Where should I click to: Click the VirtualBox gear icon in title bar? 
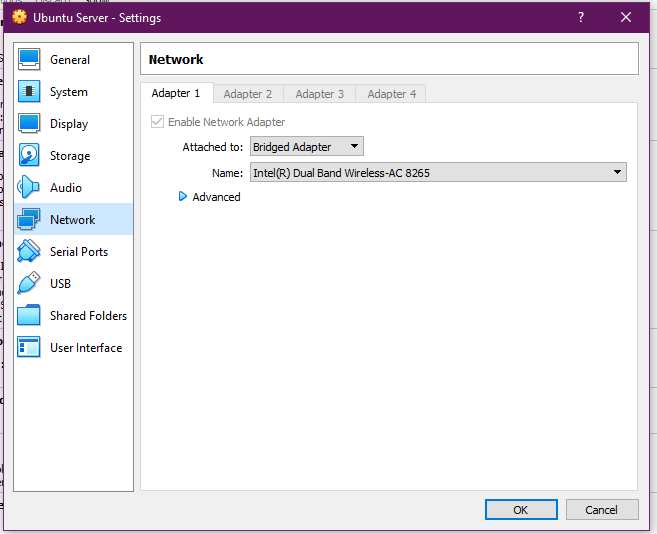(x=19, y=17)
